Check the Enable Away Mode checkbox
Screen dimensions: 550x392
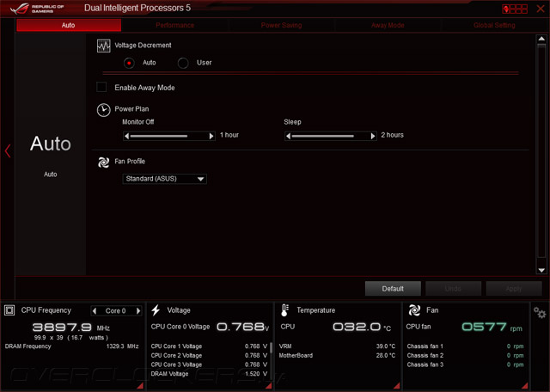(101, 87)
